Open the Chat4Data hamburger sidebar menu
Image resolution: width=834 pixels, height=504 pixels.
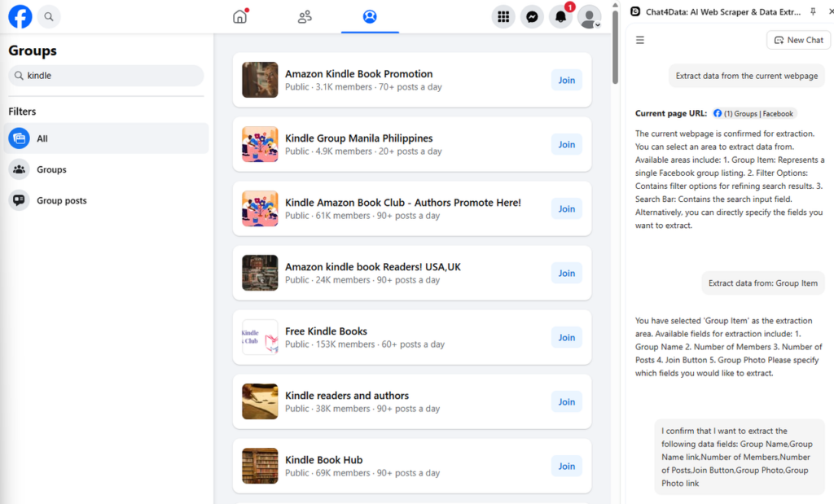pos(640,39)
